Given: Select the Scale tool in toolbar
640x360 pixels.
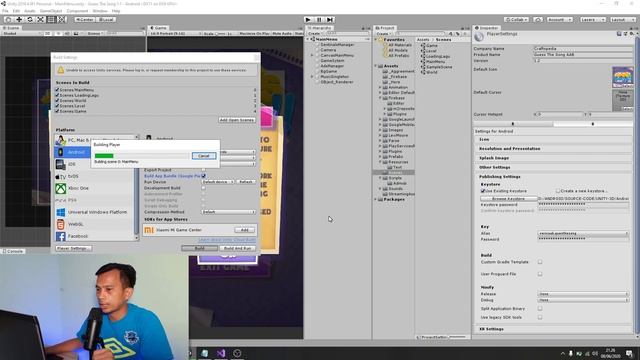Looking at the screenshot, I should tap(40, 20).
